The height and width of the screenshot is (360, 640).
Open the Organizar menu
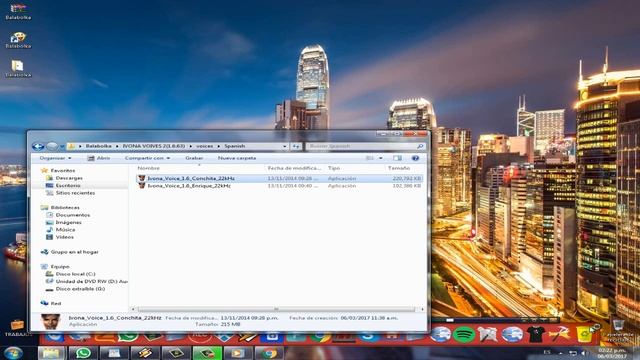55,158
